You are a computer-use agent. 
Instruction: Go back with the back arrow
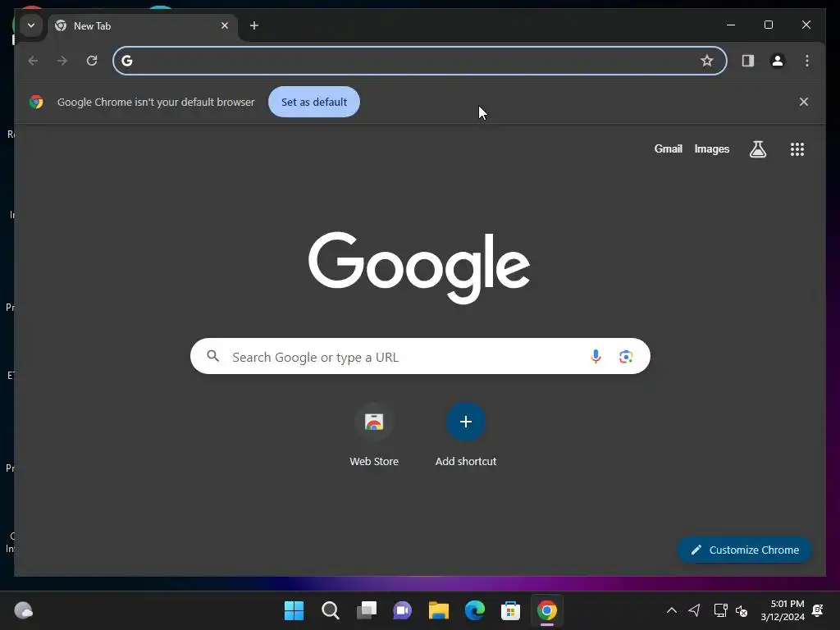click(x=33, y=61)
